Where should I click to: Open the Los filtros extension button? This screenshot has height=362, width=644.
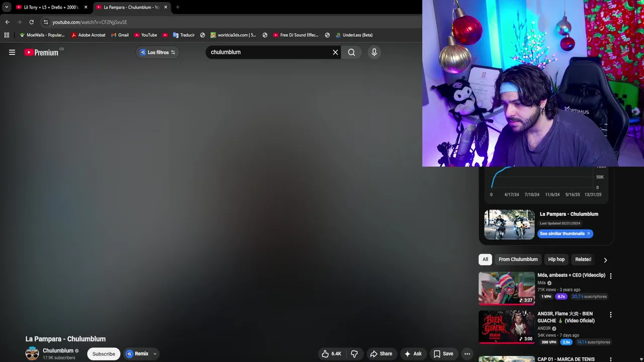coord(157,52)
